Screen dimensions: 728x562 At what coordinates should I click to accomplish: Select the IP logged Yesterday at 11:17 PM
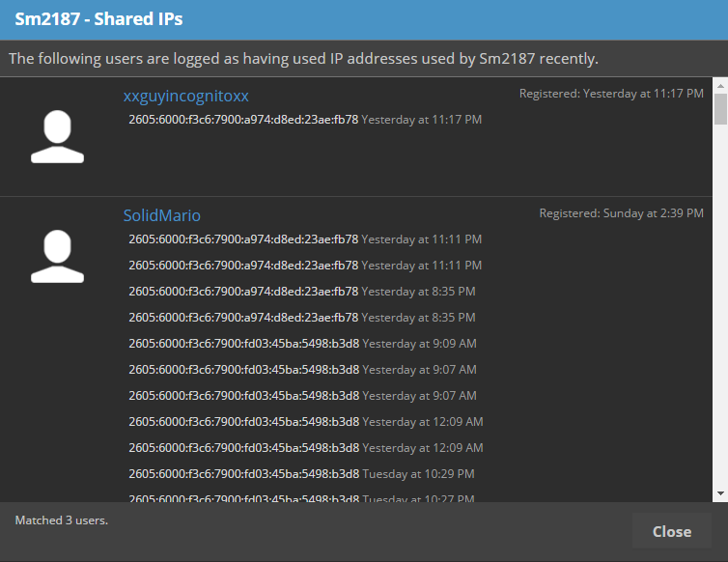[x=243, y=120]
